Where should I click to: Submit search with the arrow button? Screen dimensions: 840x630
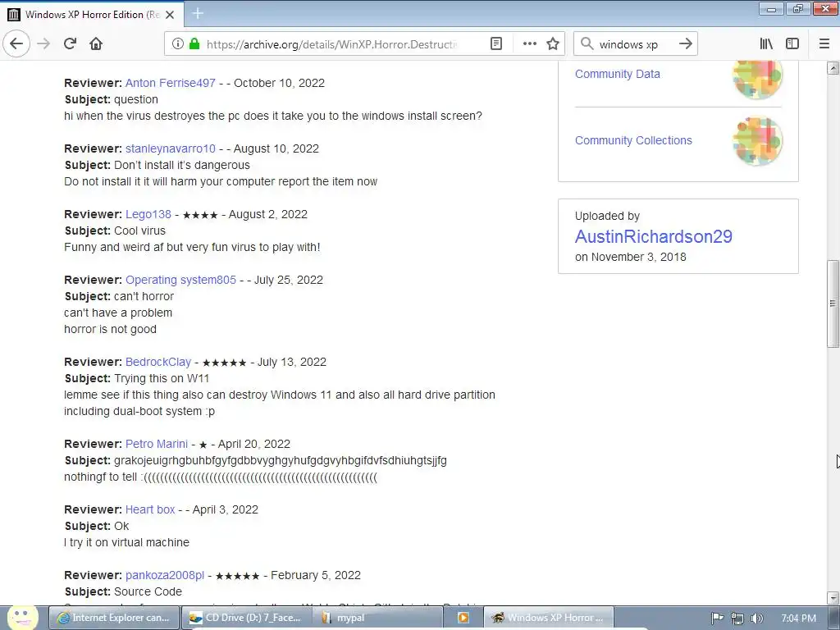pos(685,44)
